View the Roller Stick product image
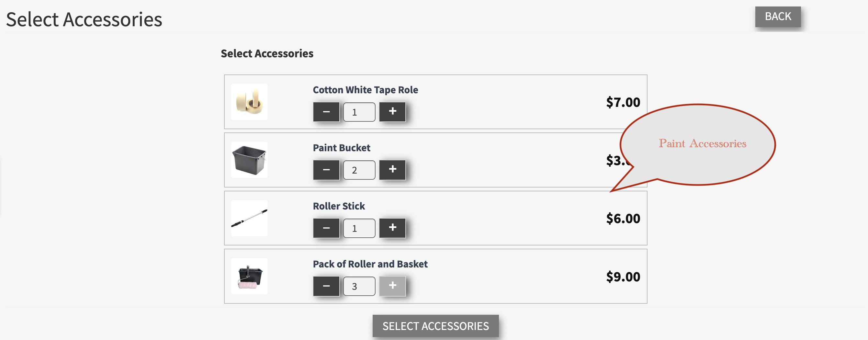Viewport: 868px width, 340px height. click(249, 218)
